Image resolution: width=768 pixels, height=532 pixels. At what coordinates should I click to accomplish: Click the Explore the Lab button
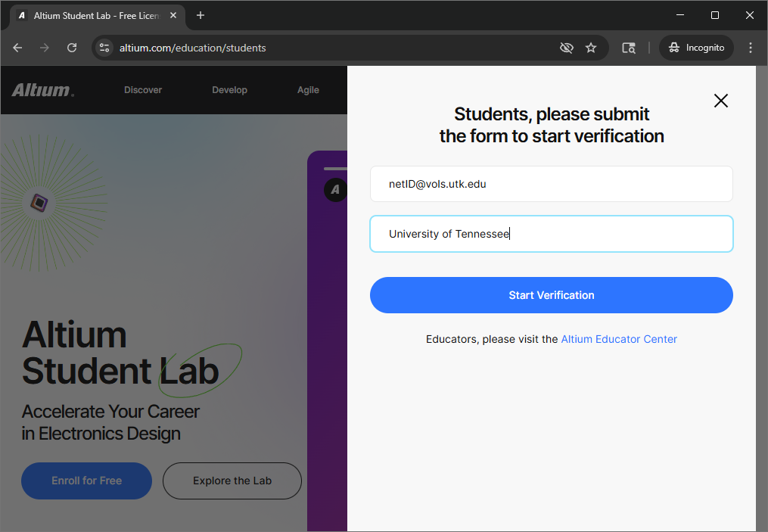click(232, 481)
